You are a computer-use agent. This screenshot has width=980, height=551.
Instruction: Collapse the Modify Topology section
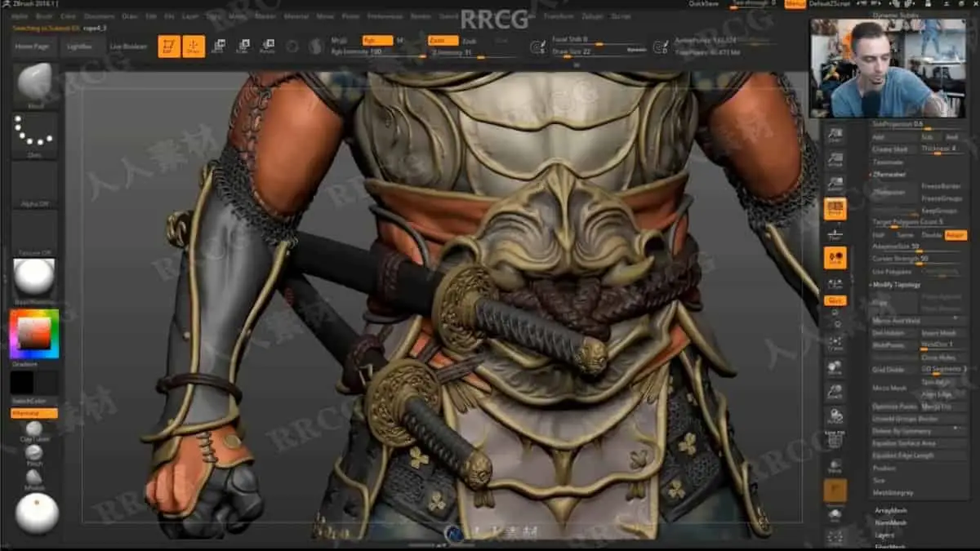897,284
